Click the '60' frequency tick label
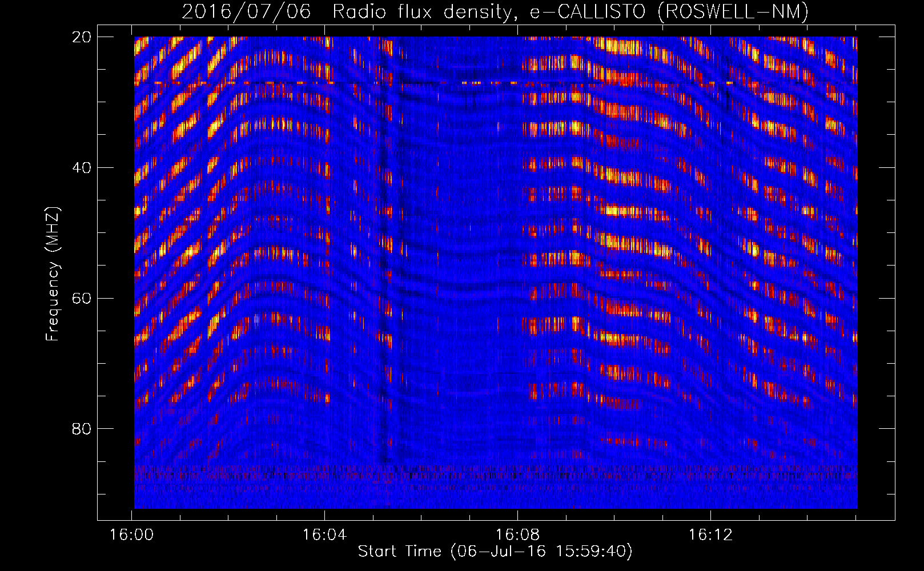Image resolution: width=924 pixels, height=571 pixels. 81,298
